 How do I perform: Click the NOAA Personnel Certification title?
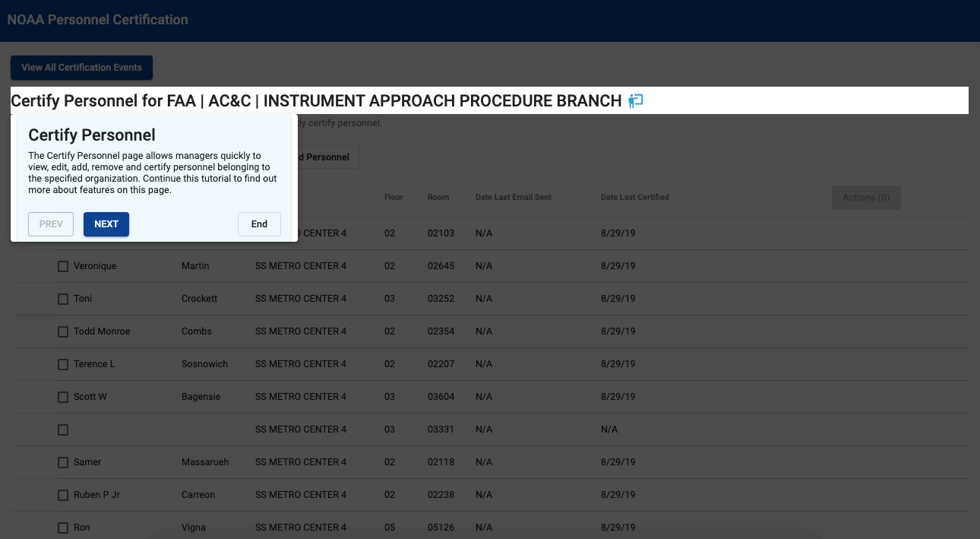pos(98,20)
